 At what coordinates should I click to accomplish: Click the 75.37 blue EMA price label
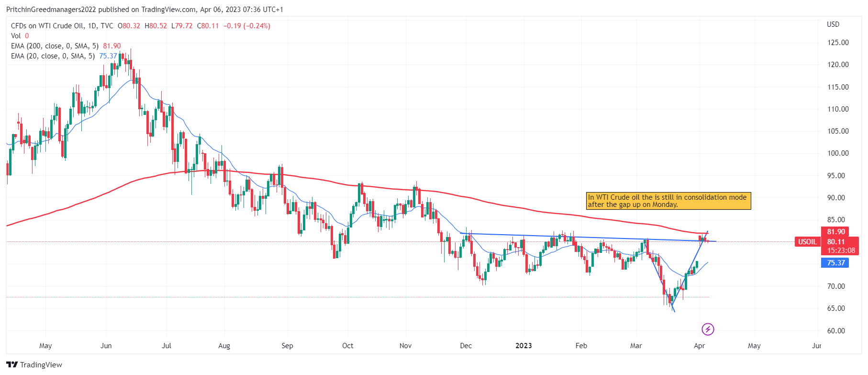click(x=835, y=263)
